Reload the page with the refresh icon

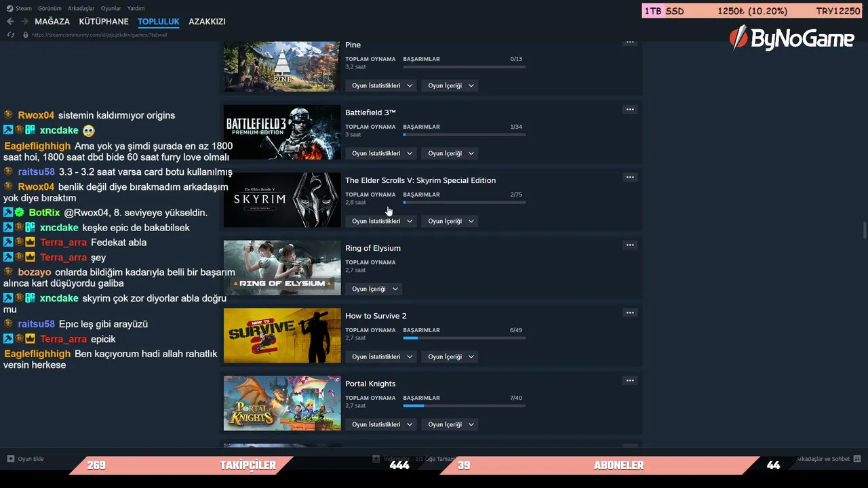(11, 35)
